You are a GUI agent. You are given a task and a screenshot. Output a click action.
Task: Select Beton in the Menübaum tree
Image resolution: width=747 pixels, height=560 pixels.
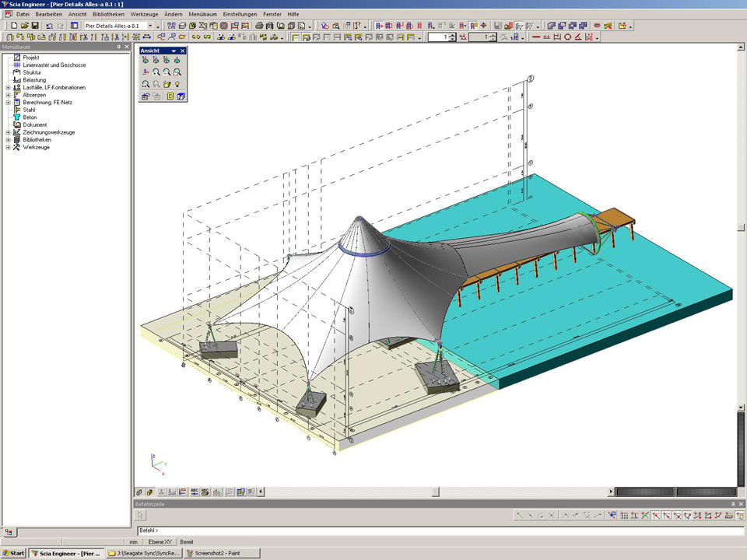(x=30, y=117)
